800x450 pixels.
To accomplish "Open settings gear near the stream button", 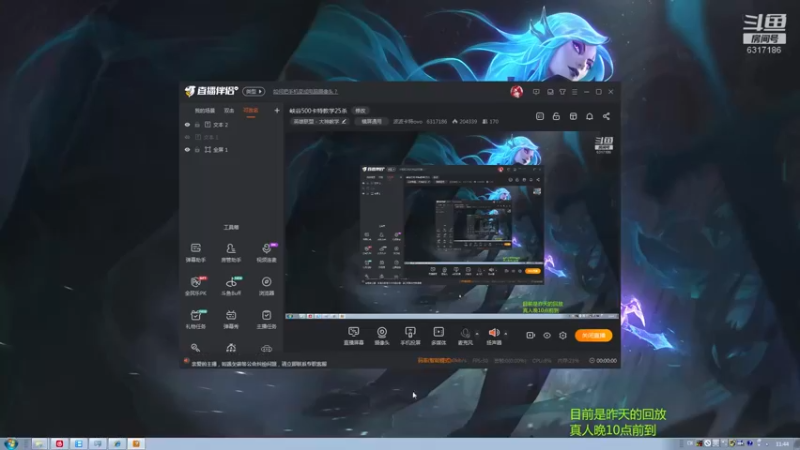I will (563, 335).
